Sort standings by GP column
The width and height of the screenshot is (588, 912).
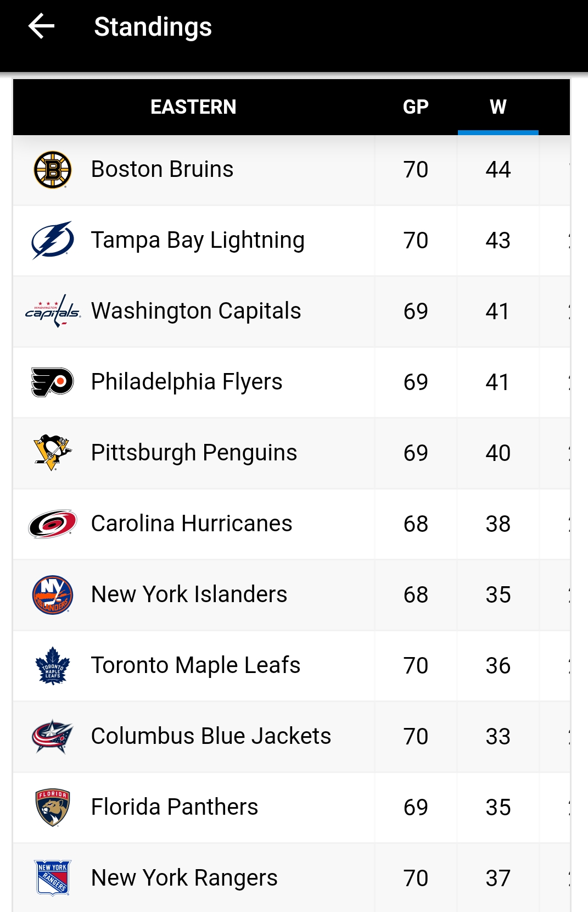(x=416, y=107)
